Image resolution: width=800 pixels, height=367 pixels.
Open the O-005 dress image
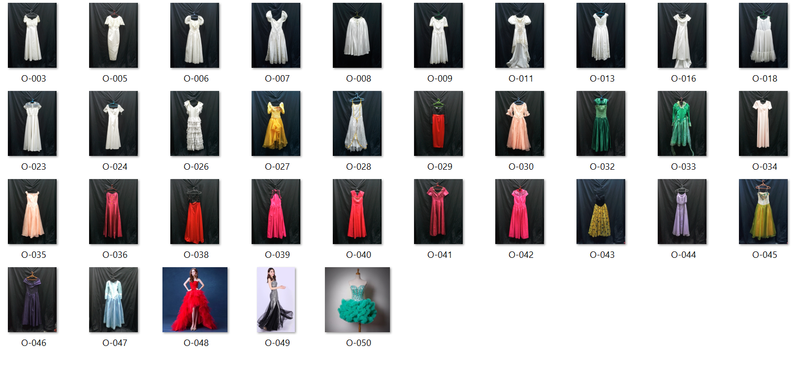pyautogui.click(x=113, y=35)
